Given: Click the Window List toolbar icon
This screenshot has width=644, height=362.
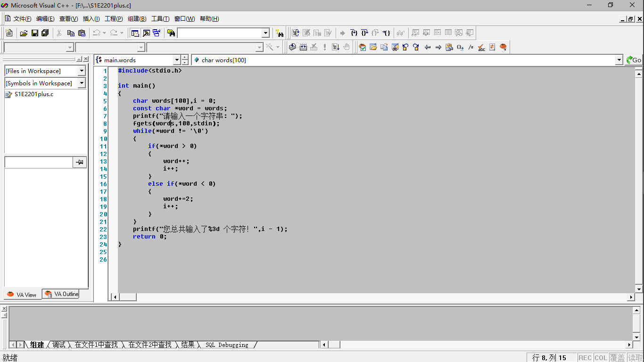Looking at the screenshot, I should [x=157, y=33].
